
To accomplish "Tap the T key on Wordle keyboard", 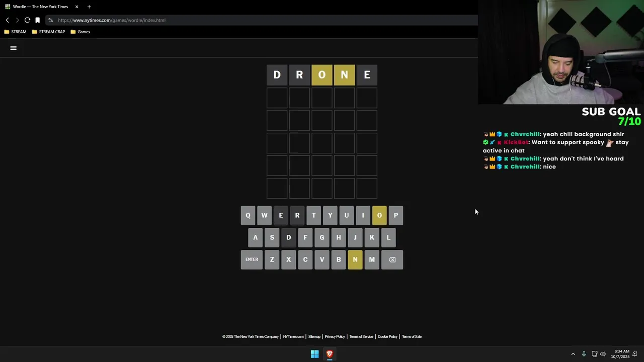I will click(x=313, y=215).
